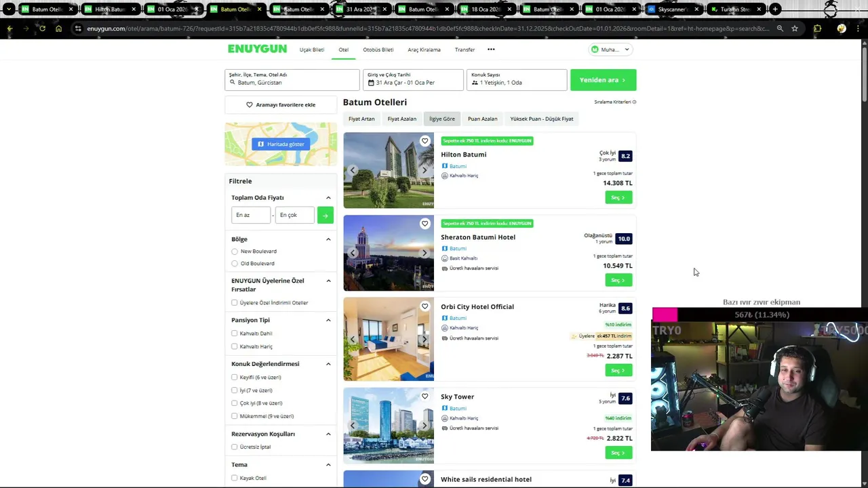This screenshot has height=488, width=868.
Task: Check Keyifli (6 ve üzeri) rating
Action: click(235, 378)
